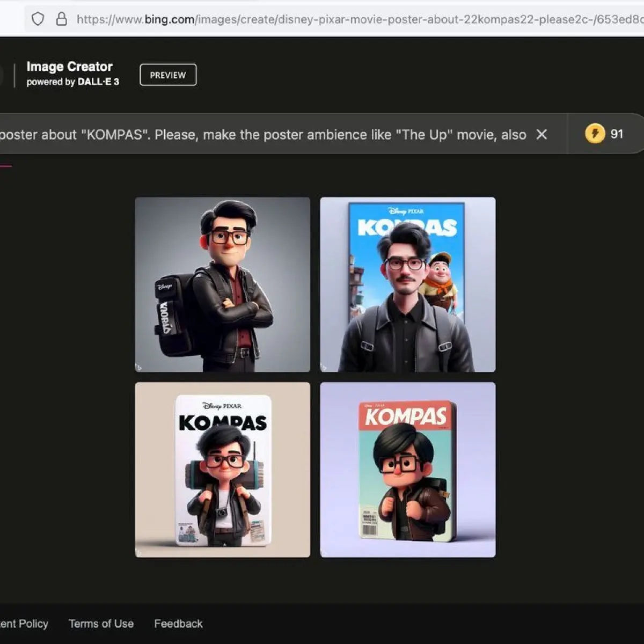Open the red-header KOMPAS magazine image
The width and height of the screenshot is (644, 644).
408,470
